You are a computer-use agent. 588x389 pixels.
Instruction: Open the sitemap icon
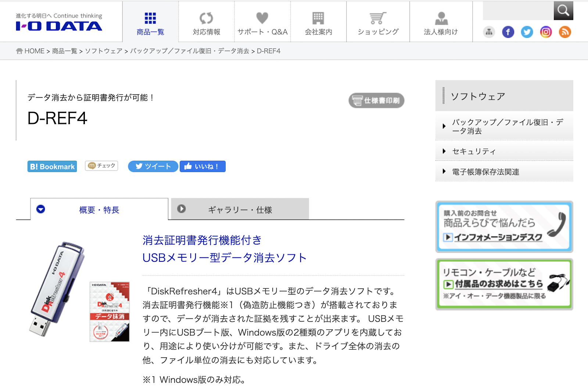(489, 32)
